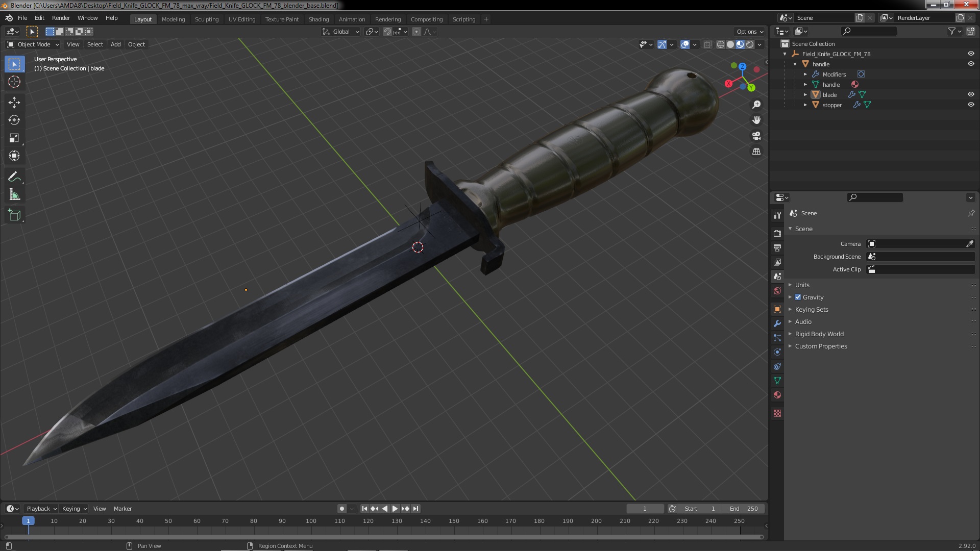The width and height of the screenshot is (980, 551).
Task: Toggle the Gravity checkbox
Action: tap(798, 297)
